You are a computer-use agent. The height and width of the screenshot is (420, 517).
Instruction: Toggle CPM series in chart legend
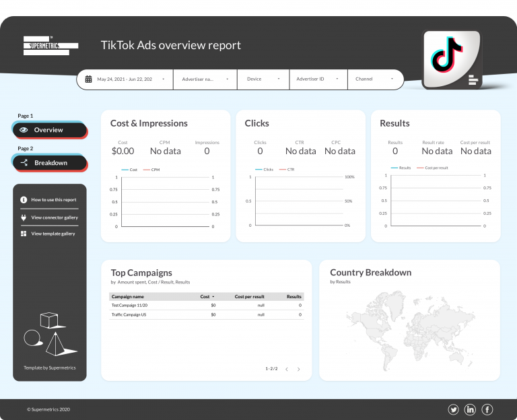coord(151,170)
